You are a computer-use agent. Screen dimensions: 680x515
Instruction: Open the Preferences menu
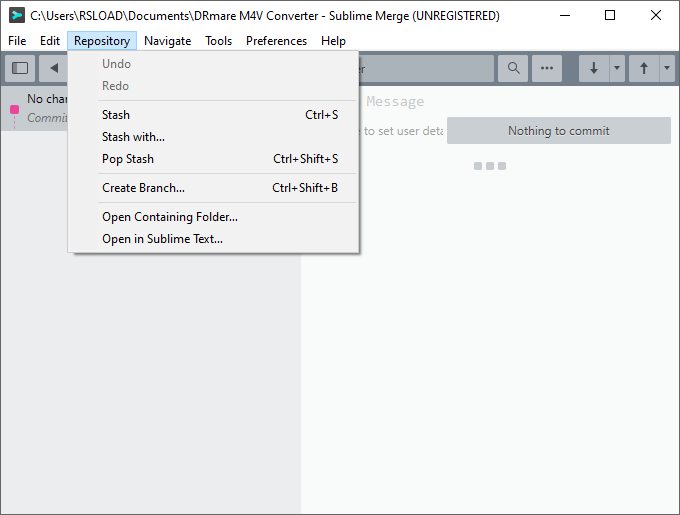tap(276, 41)
